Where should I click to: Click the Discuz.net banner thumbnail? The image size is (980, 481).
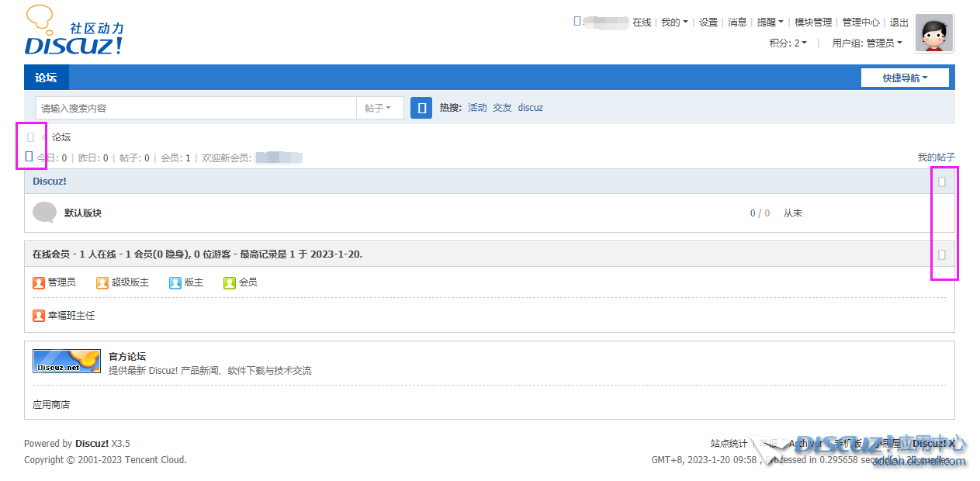pos(66,361)
